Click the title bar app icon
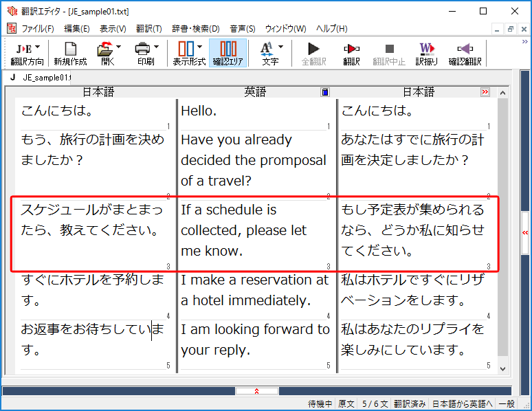 [x=12, y=11]
